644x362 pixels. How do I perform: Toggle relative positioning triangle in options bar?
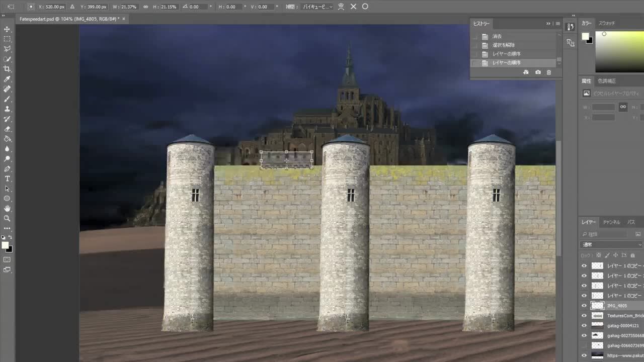coord(71,7)
